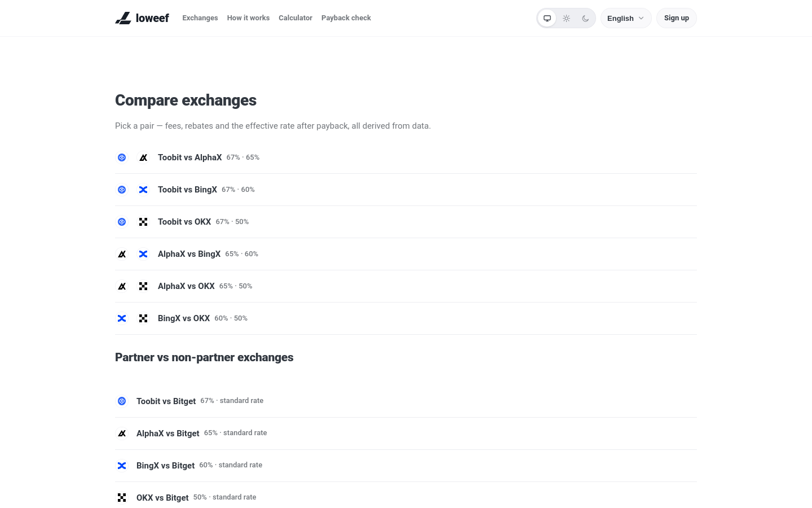Open the AlphaX vs Bitget comparison
The image size is (812, 508).
tap(168, 433)
